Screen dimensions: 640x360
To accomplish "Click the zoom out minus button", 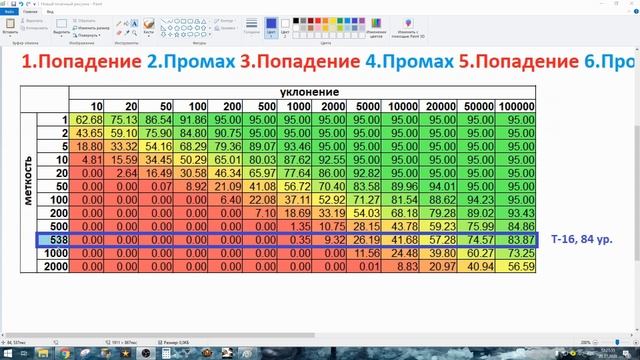I will coord(596,342).
